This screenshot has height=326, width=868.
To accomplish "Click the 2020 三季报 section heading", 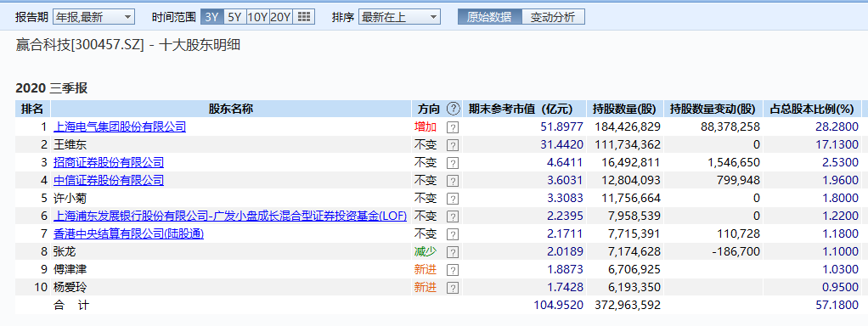I will 52,88.
